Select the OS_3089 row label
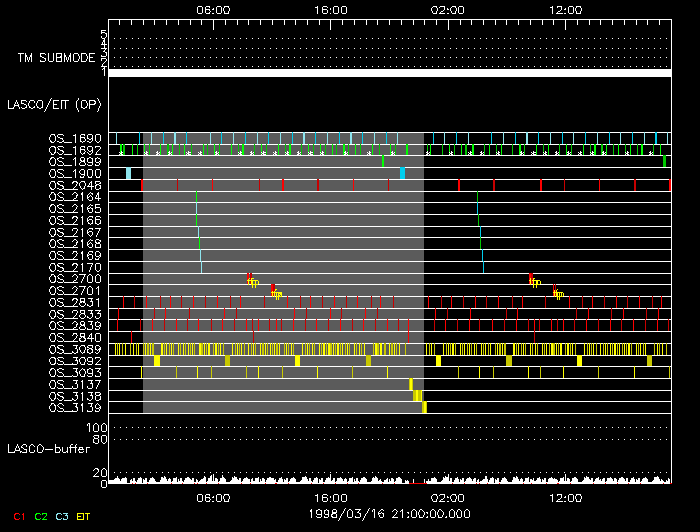Viewport: 700px width, 532px height. tap(75, 349)
